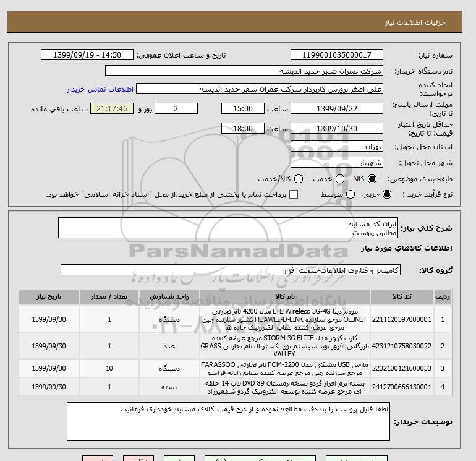
Task: Click item code 2232100121600033
Action: click(402, 368)
